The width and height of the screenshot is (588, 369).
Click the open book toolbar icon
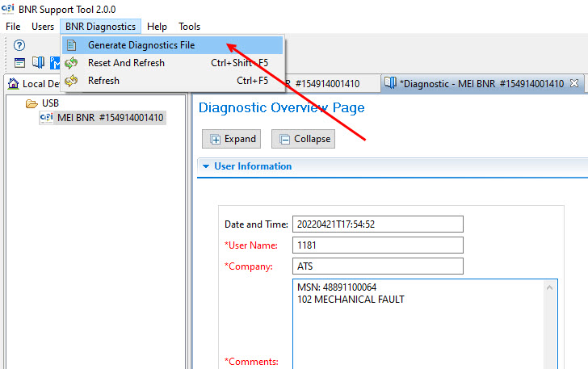pyautogui.click(x=37, y=63)
